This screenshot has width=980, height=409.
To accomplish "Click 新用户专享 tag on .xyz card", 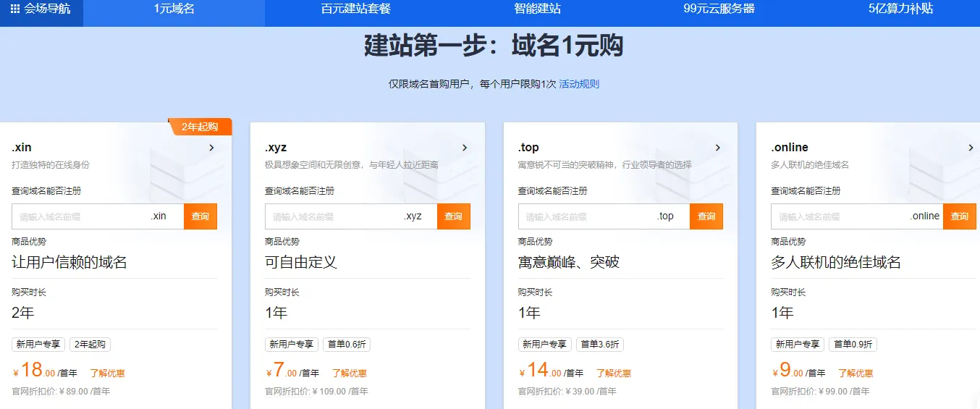I will 292,345.
